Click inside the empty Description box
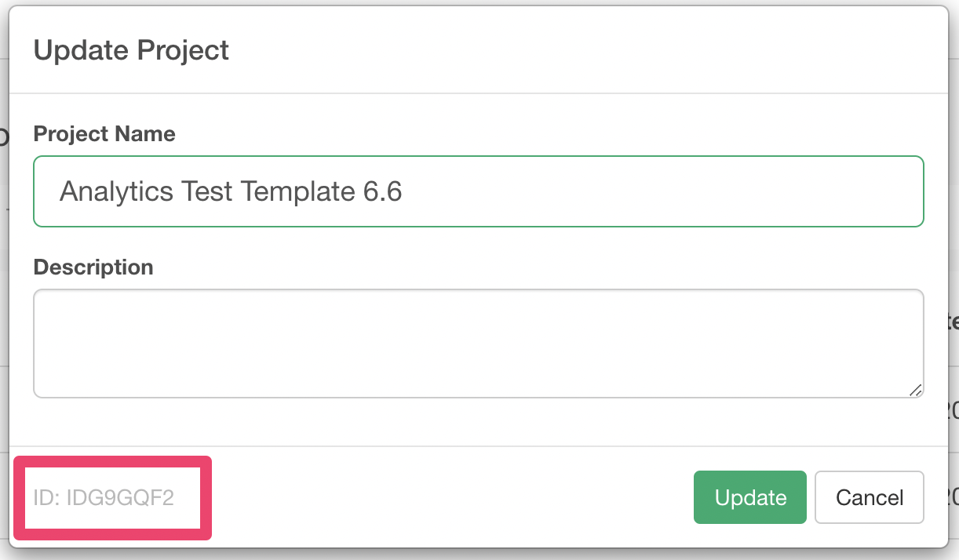Viewport: 959px width, 560px height. (x=478, y=344)
